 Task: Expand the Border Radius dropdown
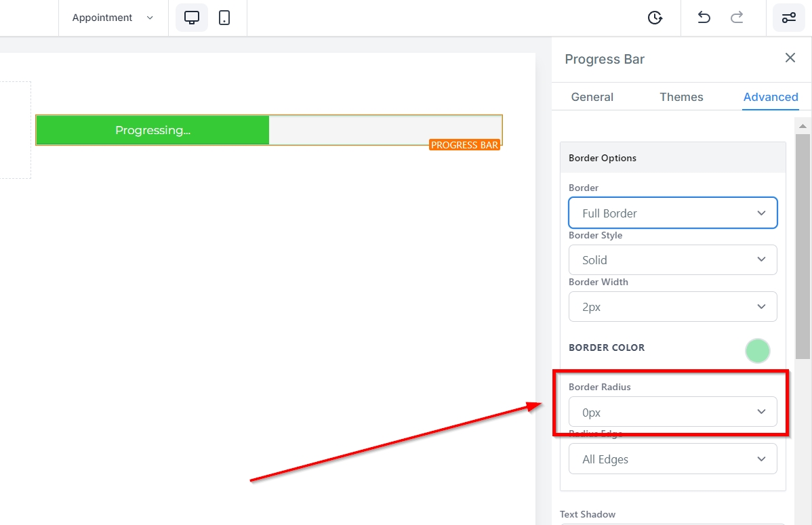[x=672, y=412]
